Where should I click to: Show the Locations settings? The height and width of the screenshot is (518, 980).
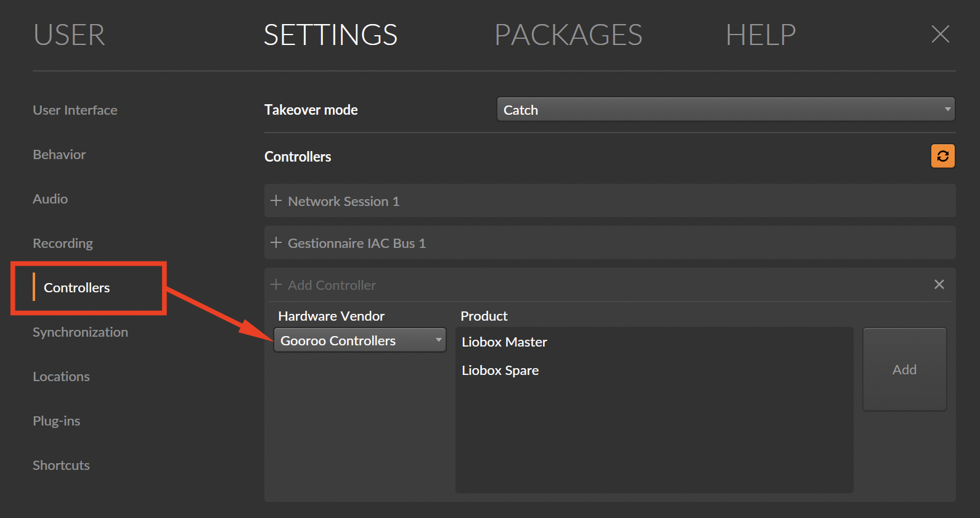62,376
